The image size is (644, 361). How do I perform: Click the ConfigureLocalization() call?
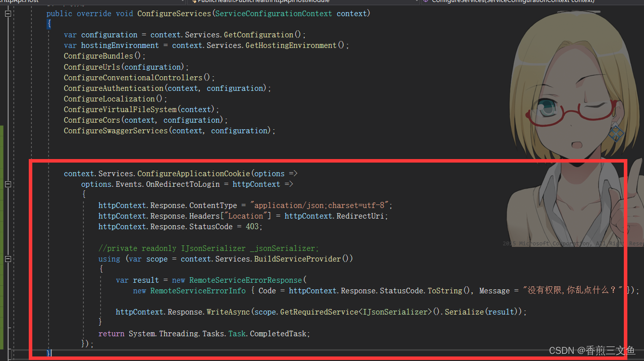click(116, 99)
